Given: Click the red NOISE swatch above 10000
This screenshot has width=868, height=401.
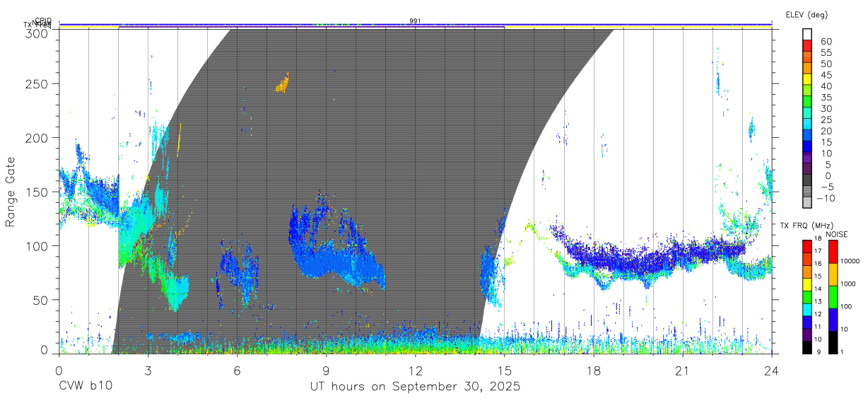Looking at the screenshot, I should 833,251.
